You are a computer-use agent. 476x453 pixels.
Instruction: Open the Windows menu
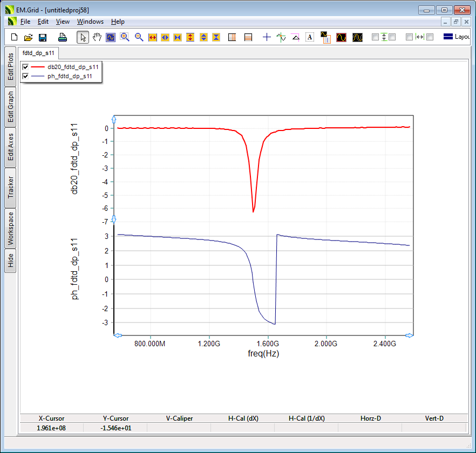90,22
